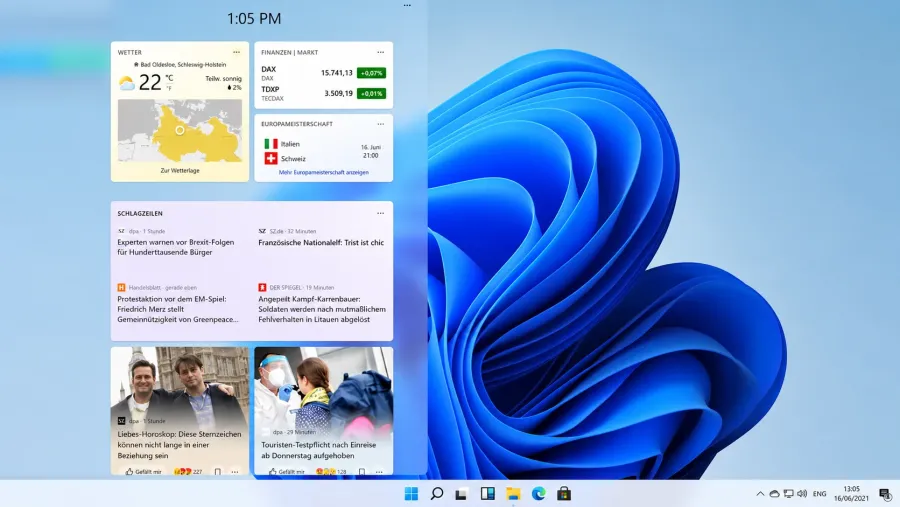Open Mehr Europameisterschaft anzeigen link

(324, 172)
